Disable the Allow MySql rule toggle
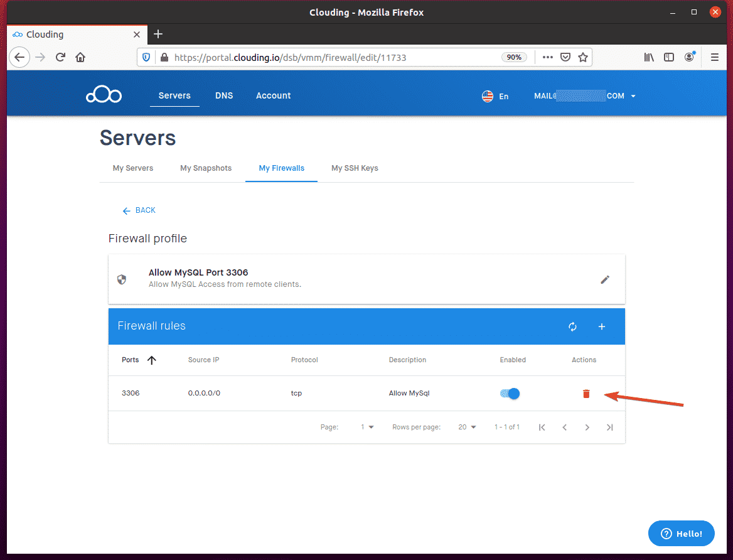 coord(510,394)
